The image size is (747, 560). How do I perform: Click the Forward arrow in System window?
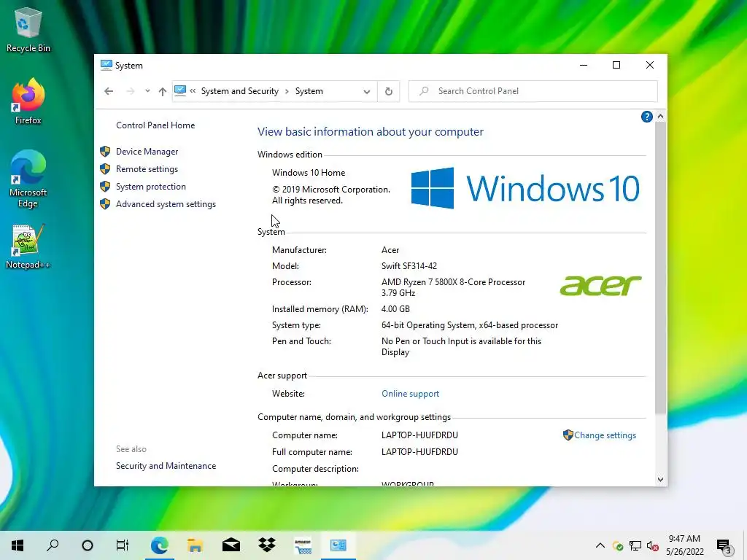(130, 91)
